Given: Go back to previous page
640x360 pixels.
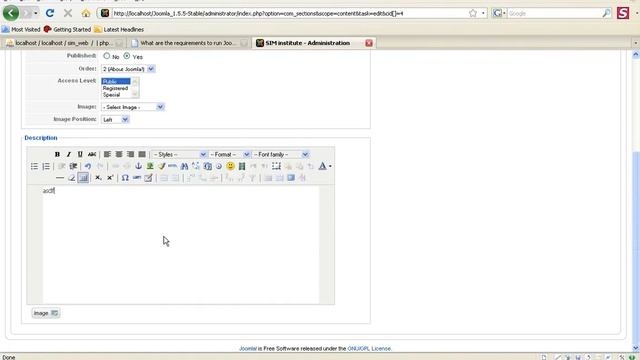Looking at the screenshot, I should click(11, 13).
